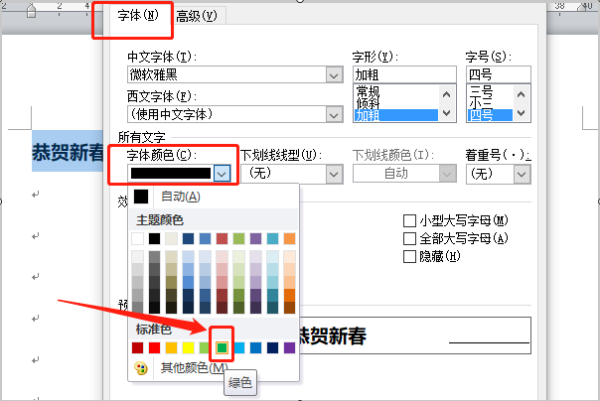Click the 字形 list scroll-down arrow

(x=446, y=113)
